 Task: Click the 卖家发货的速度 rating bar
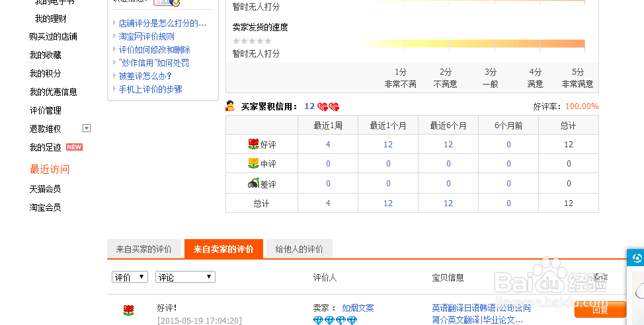472,44
